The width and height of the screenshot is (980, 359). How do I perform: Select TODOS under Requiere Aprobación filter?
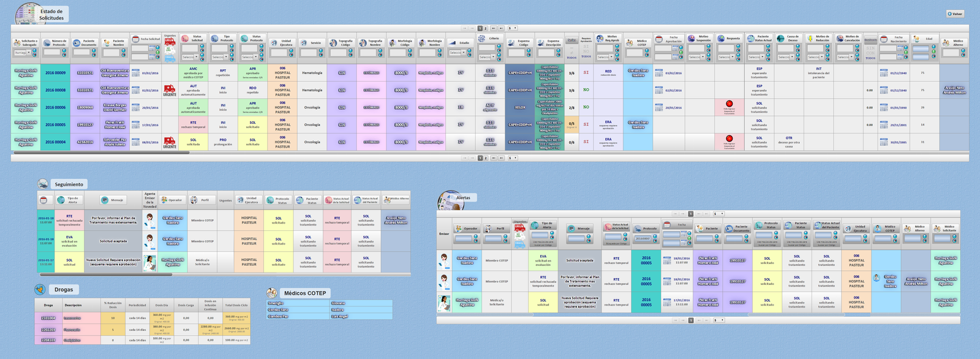pos(586,56)
